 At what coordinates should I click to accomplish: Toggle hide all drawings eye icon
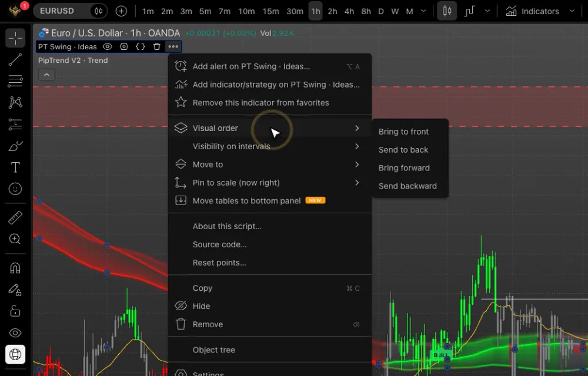(15, 333)
